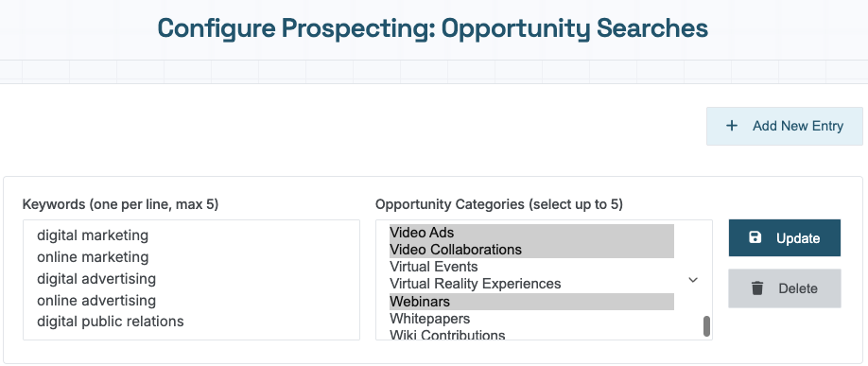Place cursor on 'online advertising' keyword line
Viewport: 868px width, 366px height.
96,300
